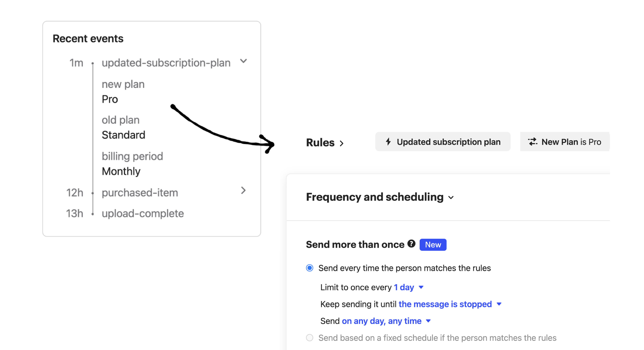Collapse the updated-subscription-plan event details
This screenshot has width=644, height=350.
tap(243, 61)
